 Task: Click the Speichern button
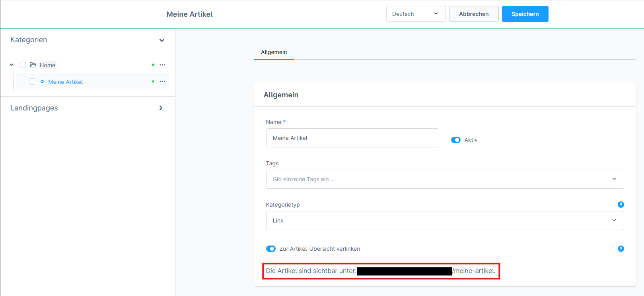(x=525, y=14)
